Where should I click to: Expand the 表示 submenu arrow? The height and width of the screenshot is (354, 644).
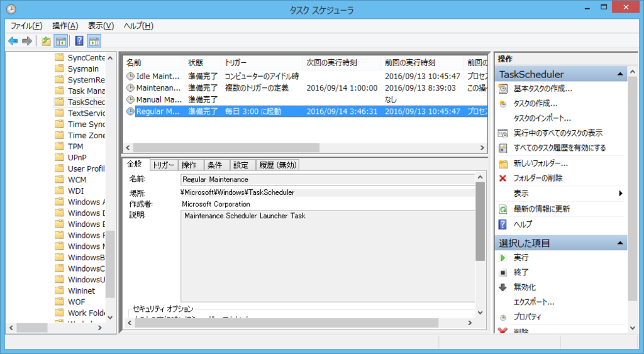tap(621, 194)
